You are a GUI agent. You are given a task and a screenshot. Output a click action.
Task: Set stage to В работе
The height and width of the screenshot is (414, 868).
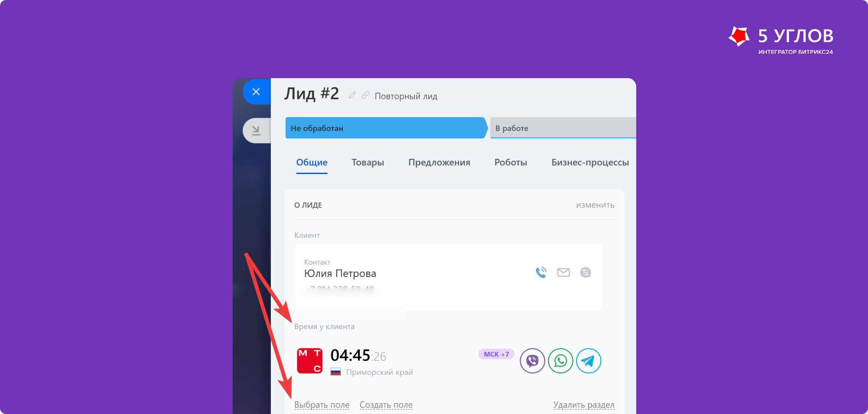point(563,128)
